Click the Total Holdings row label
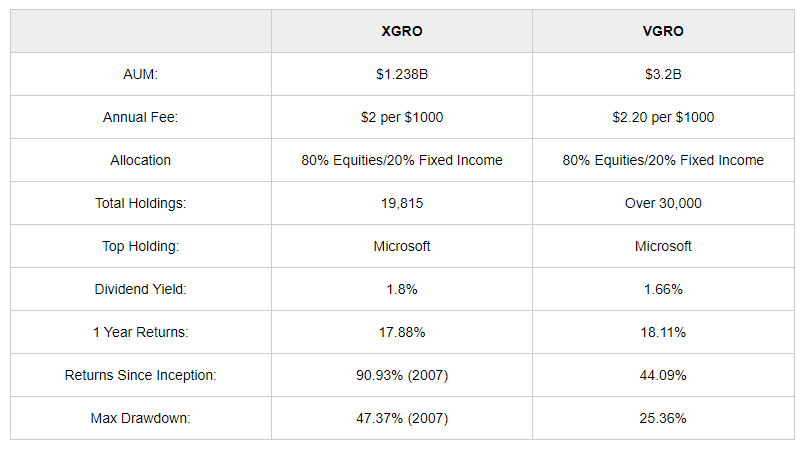This screenshot has width=807, height=453. pyautogui.click(x=141, y=203)
